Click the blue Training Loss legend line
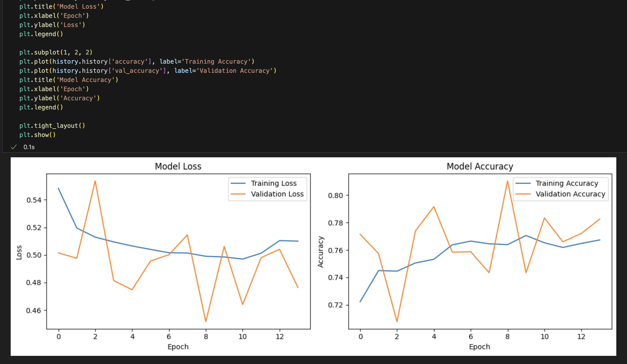Screen dimensions: 627x364 pos(238,183)
